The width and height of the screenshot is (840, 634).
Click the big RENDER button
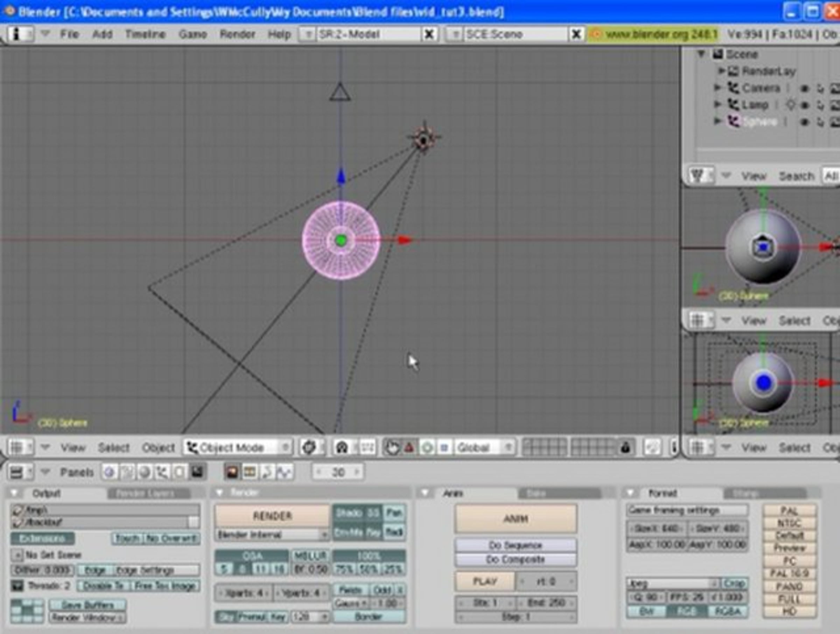[272, 516]
